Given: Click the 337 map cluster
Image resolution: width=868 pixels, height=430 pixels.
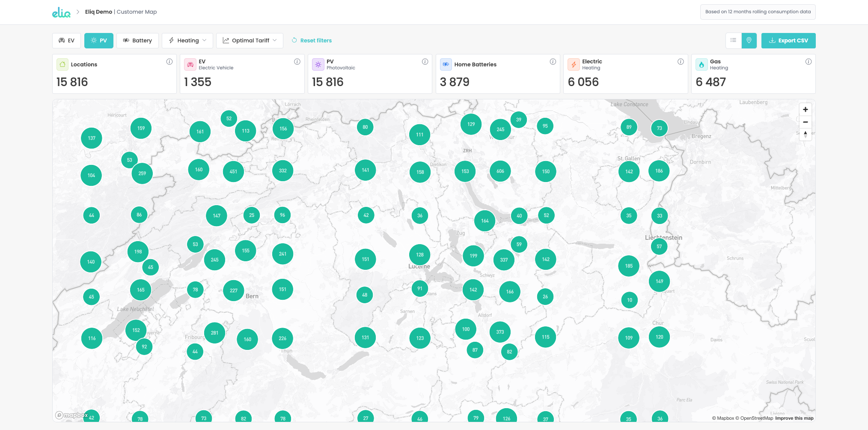Looking at the screenshot, I should coord(504,260).
